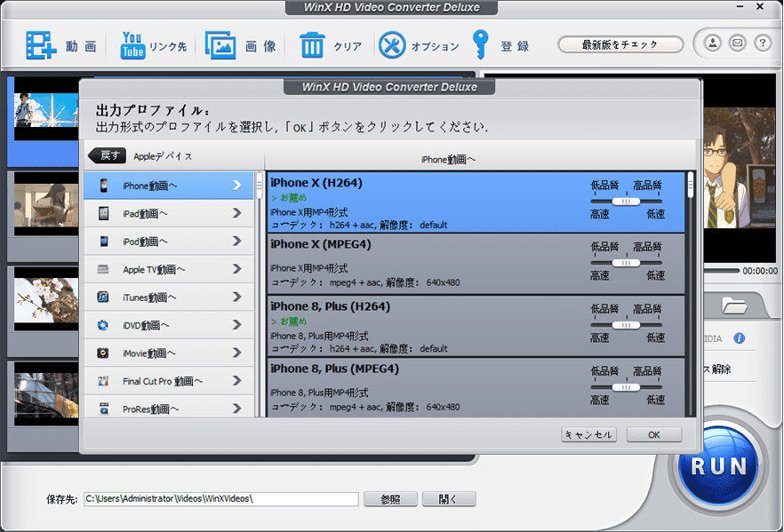784x532 pixels.
Task: Select the iPhone X (MPEG4) profile title
Action: pos(321,244)
